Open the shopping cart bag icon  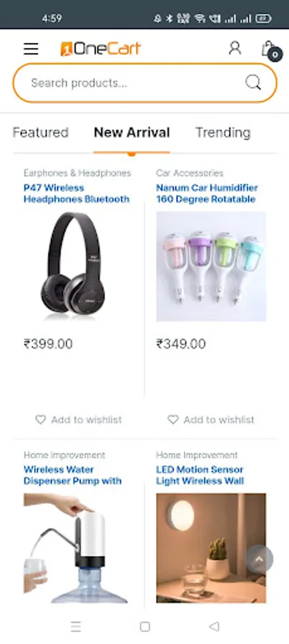coord(270,49)
